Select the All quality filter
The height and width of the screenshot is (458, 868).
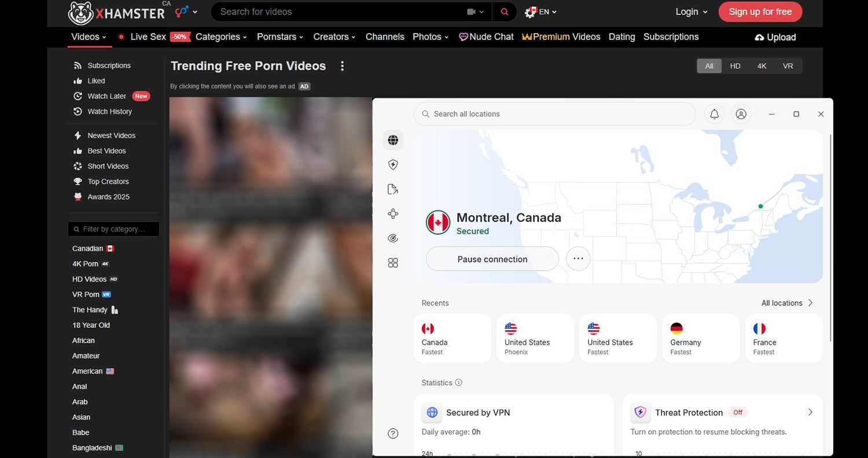click(709, 66)
